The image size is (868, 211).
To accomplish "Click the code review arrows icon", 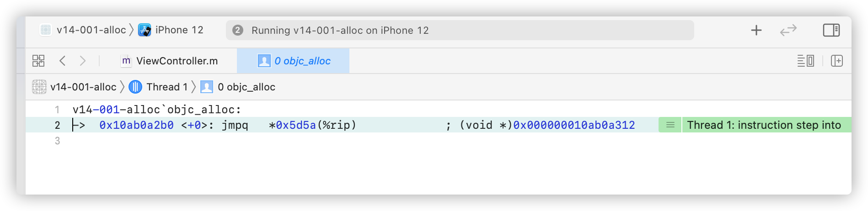I will tap(788, 30).
